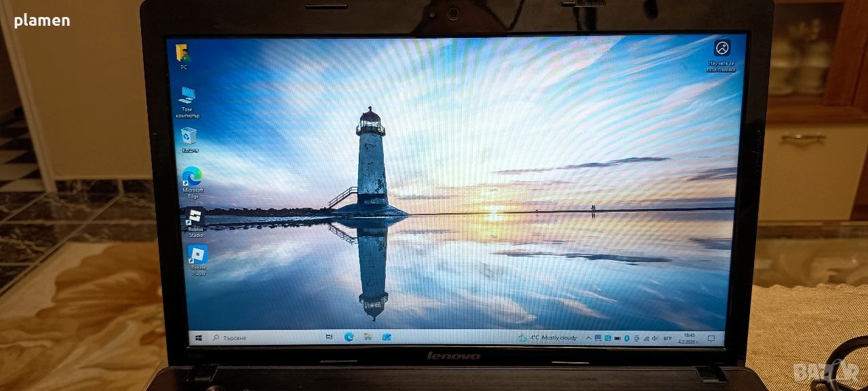Select the Microsoft Edge desktop icon
Screen dimensions: 868x391
coord(192,176)
